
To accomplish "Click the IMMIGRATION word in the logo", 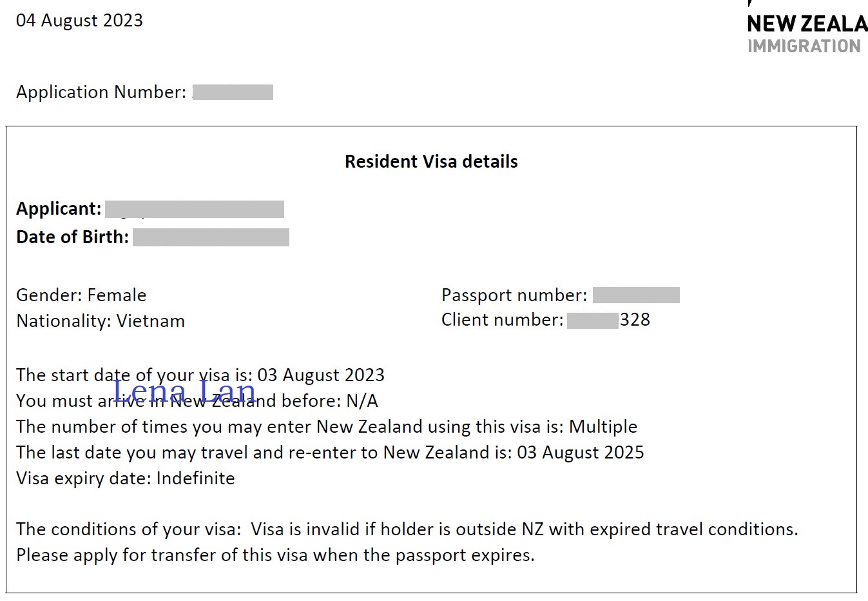I will (x=804, y=46).
